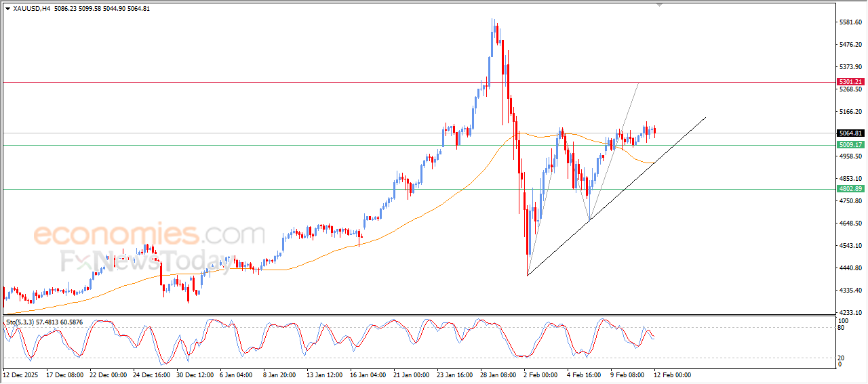The width and height of the screenshot is (868, 384).
Task: Click the 12 Feb 00:00 date label
Action: point(671,375)
